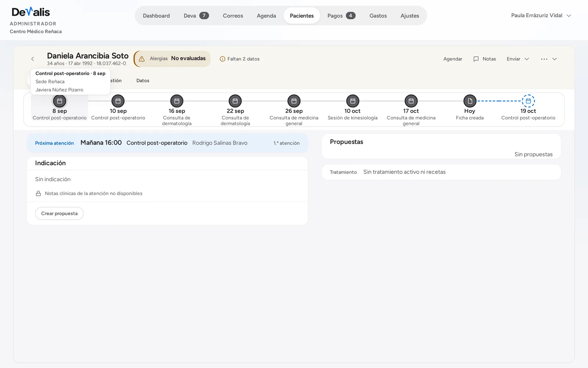588x368 pixels.
Task: Select the 10 oct kinesiología session icon
Action: pos(353,101)
